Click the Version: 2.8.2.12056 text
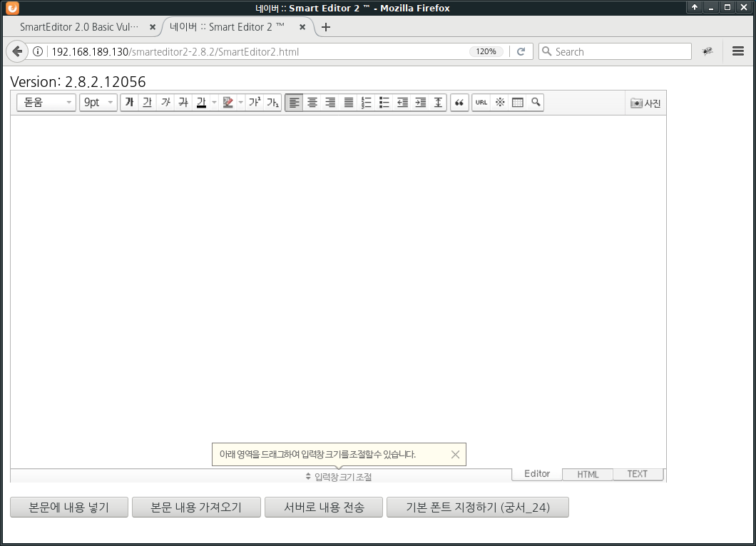Image resolution: width=756 pixels, height=546 pixels. tap(78, 82)
